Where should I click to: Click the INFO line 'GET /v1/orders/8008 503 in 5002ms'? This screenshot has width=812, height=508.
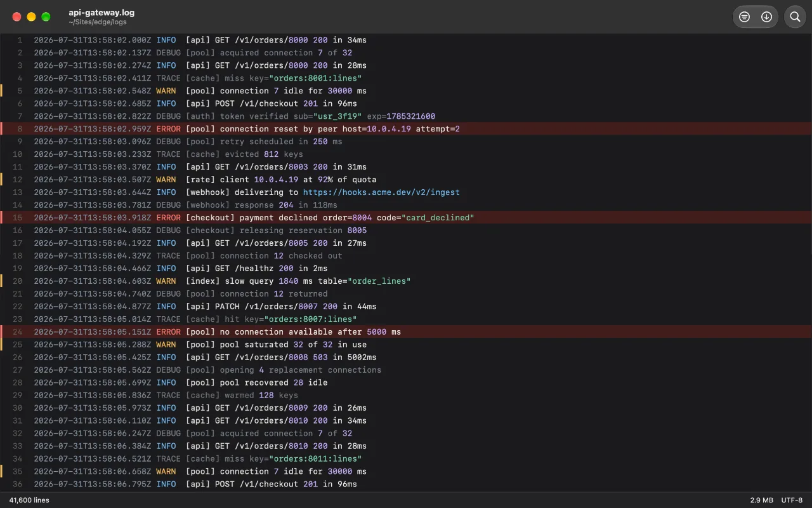(406, 358)
